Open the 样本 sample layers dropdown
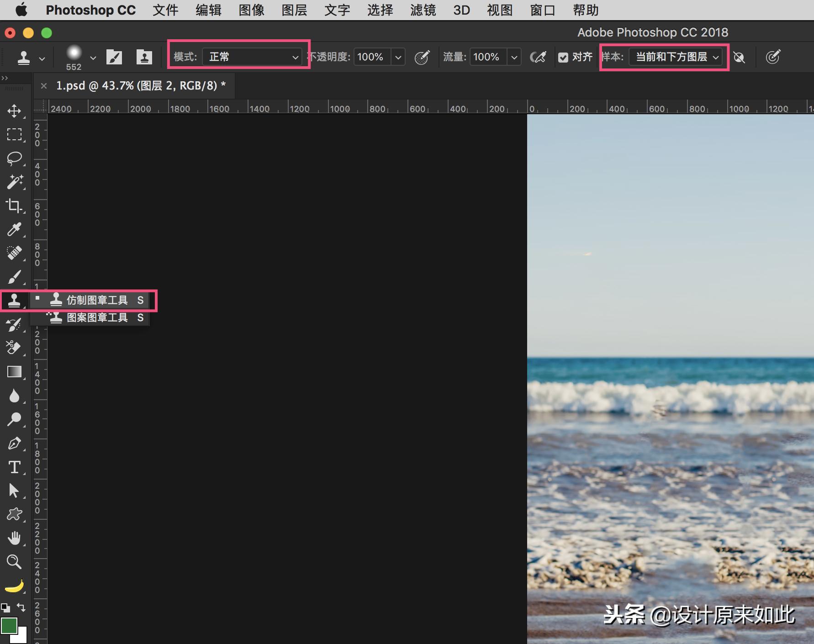The width and height of the screenshot is (814, 644). 676,57
